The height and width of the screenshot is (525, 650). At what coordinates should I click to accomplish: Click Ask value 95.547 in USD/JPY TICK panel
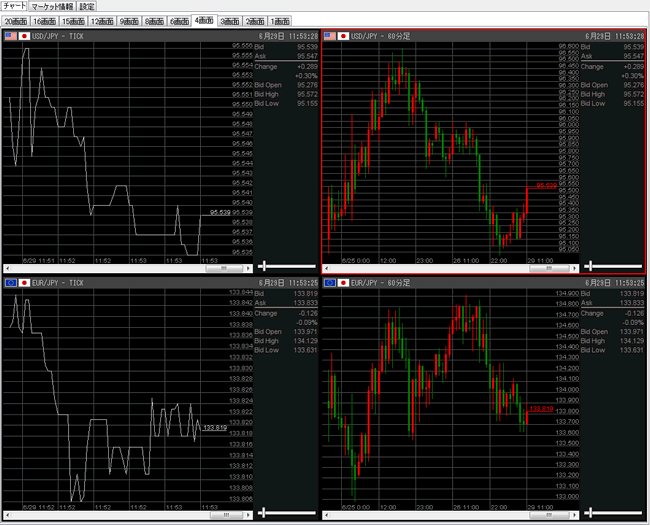tap(307, 56)
